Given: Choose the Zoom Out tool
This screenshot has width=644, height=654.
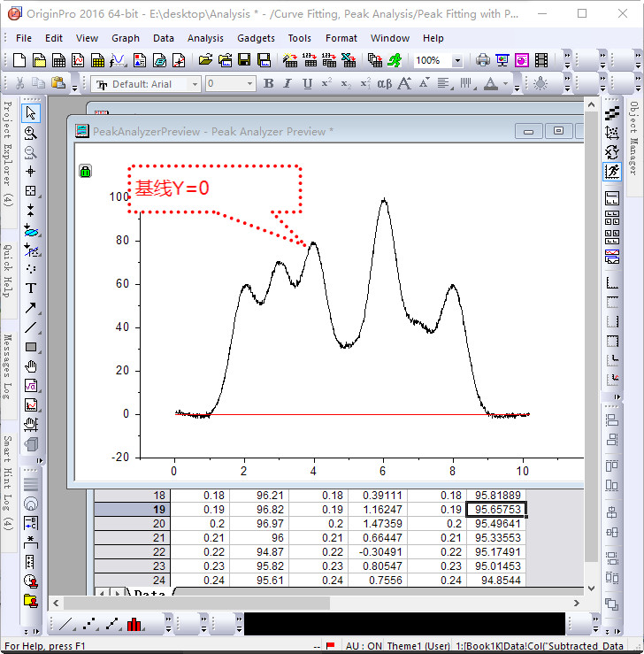Looking at the screenshot, I should point(30,152).
